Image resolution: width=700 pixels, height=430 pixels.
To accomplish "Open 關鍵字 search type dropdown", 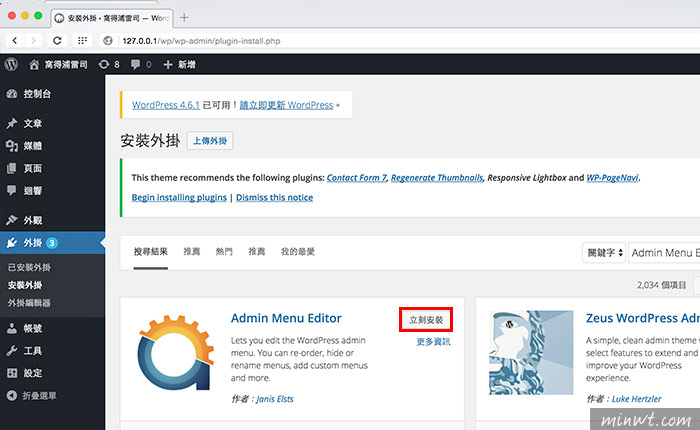I will coord(604,253).
